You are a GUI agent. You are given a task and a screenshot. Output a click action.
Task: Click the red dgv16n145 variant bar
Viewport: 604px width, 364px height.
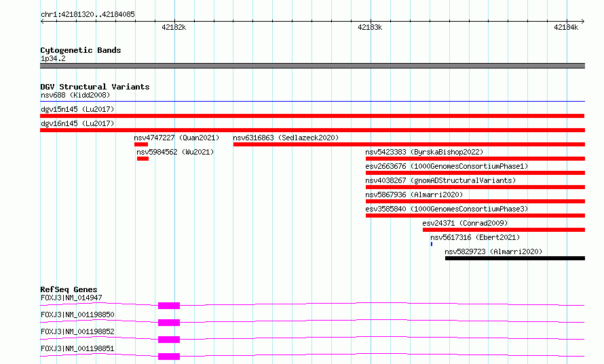312,130
